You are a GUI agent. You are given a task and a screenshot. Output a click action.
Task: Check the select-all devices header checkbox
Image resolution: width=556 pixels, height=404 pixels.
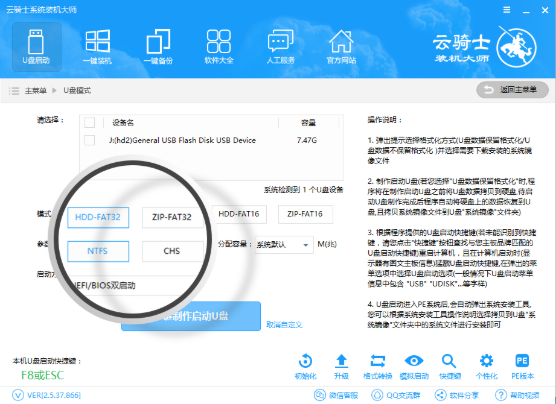89,123
